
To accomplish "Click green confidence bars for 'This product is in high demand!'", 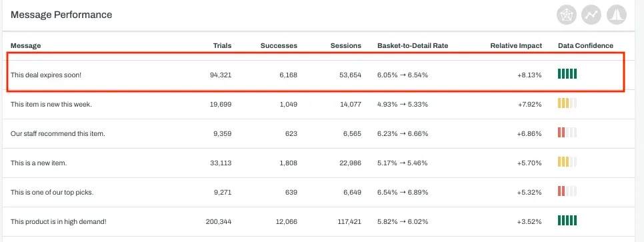I will tap(567, 220).
